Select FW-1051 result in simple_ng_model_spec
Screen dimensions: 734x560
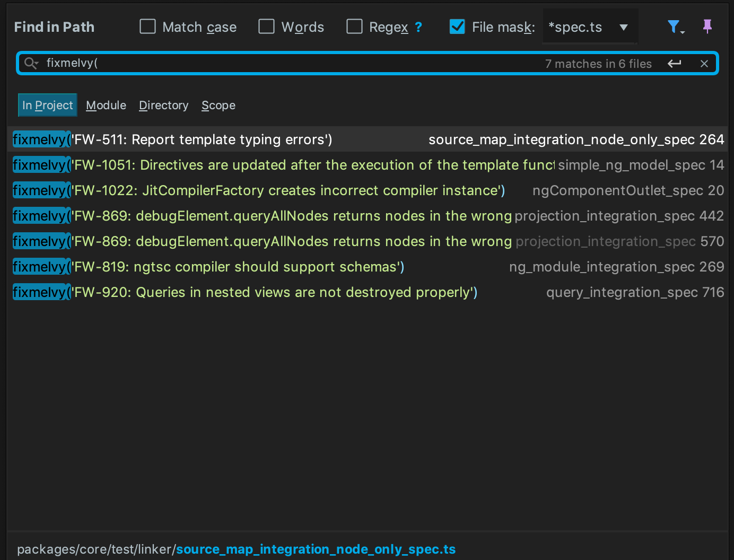(318, 165)
